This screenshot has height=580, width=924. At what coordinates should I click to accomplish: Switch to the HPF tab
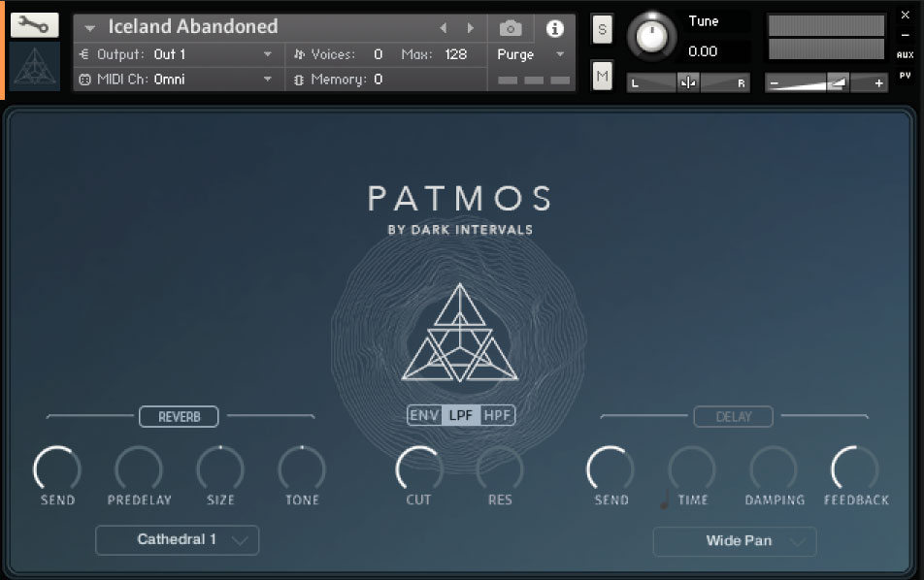[x=497, y=416]
